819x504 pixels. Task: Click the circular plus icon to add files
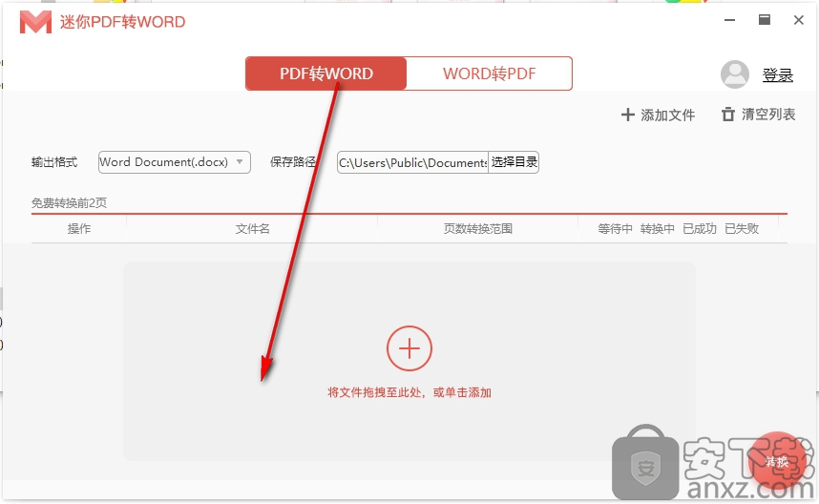click(409, 348)
